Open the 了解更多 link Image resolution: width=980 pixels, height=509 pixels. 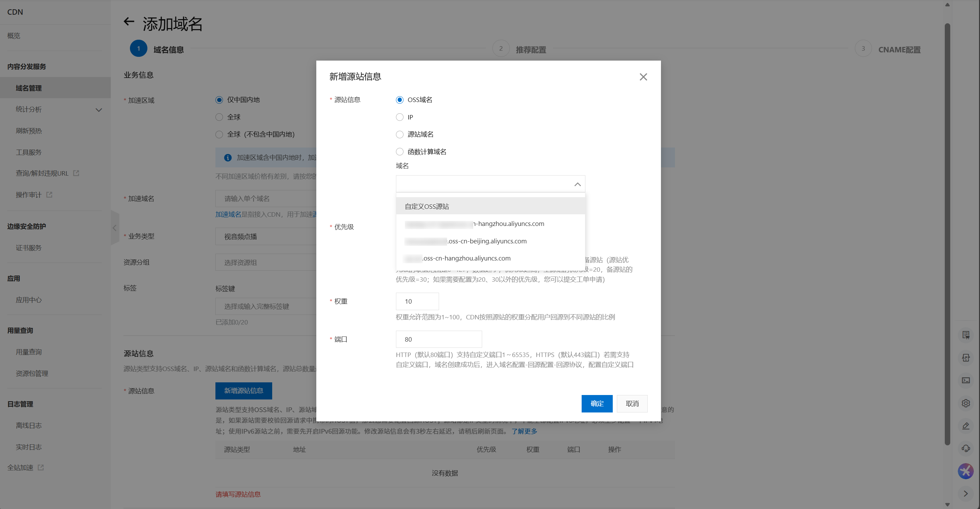pos(525,431)
